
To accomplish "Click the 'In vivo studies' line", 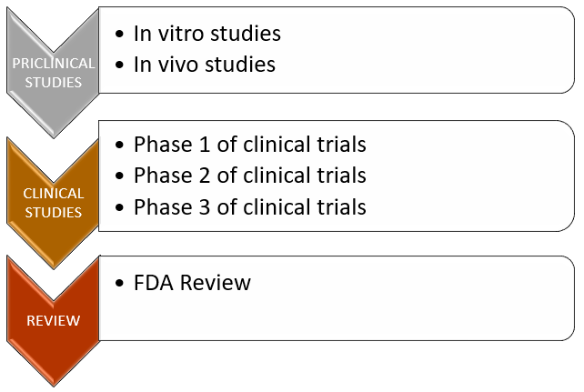I will click(204, 64).
